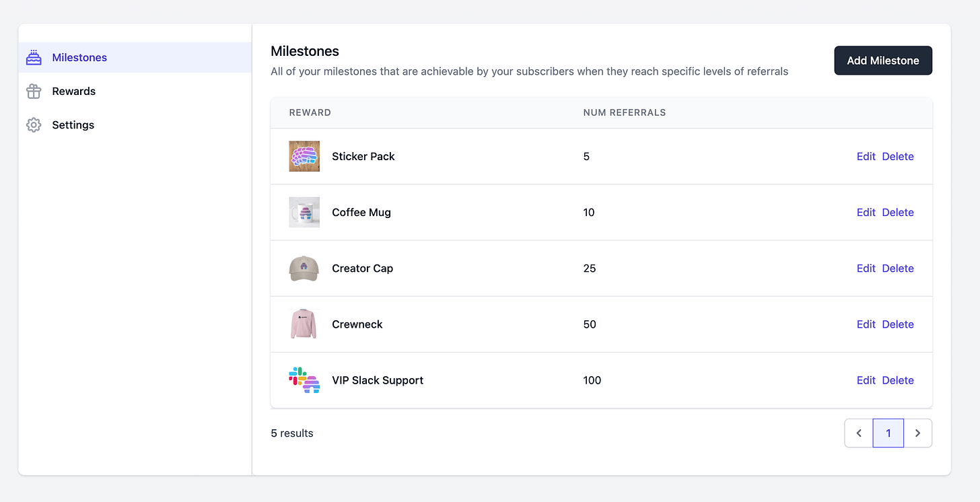980x502 pixels.
Task: Click the Rewards gift icon
Action: tap(34, 91)
